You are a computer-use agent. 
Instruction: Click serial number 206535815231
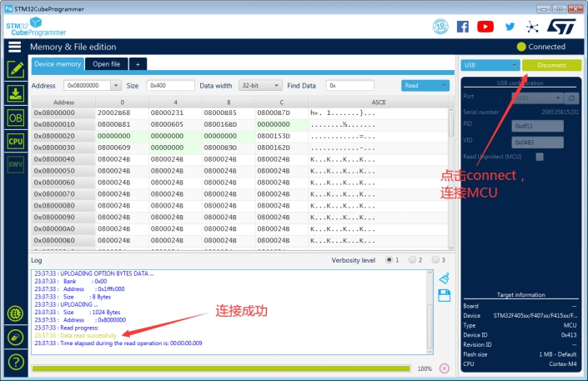coord(560,112)
